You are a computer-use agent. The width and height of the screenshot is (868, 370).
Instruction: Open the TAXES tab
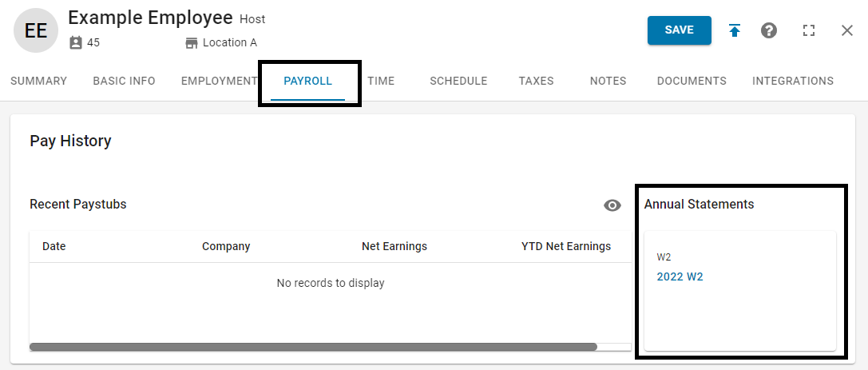pos(536,81)
